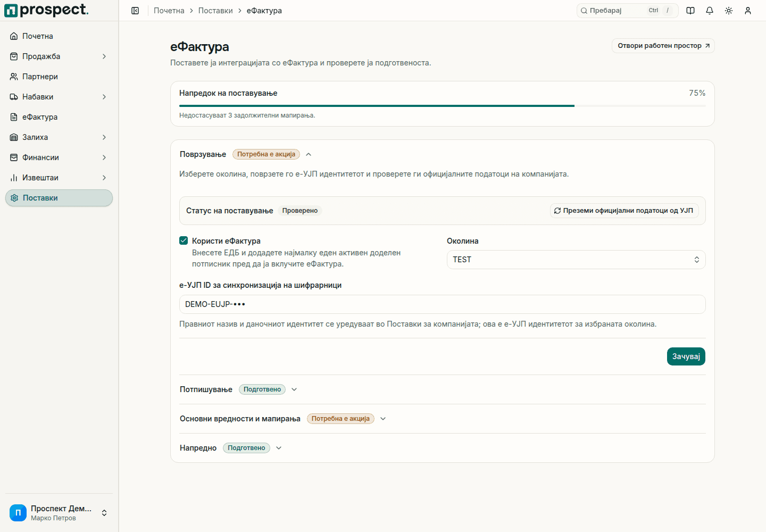
Task: Follow the Почетна breadcrumb link
Action: pos(169,11)
